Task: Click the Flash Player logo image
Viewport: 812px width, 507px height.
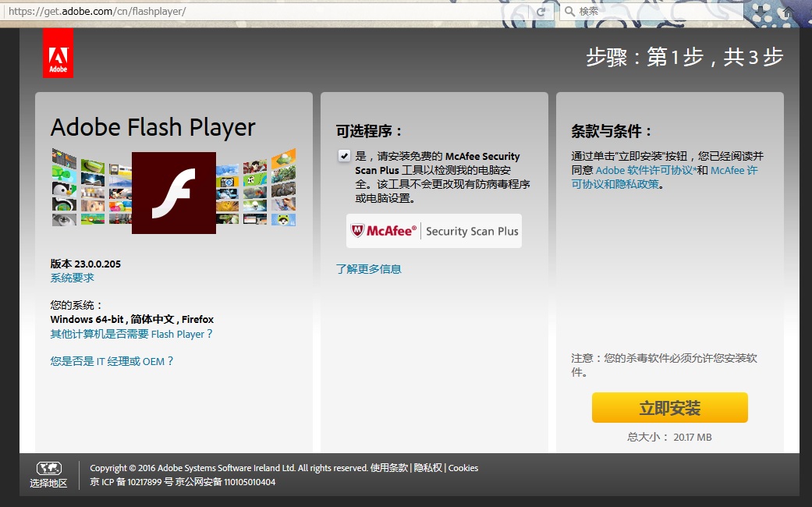Action: (173, 193)
